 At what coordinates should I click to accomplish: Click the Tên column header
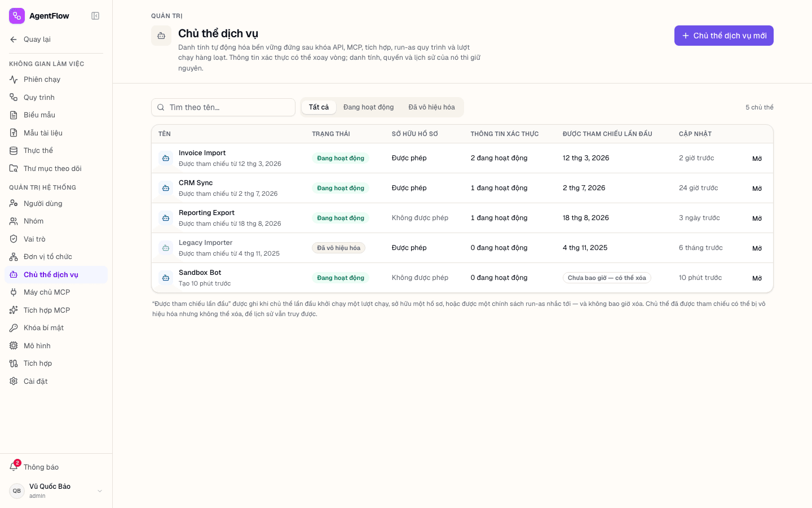(x=165, y=134)
